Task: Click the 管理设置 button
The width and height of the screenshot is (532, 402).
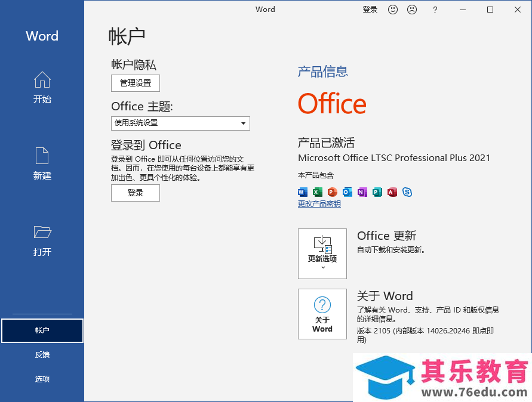Action: 136,83
